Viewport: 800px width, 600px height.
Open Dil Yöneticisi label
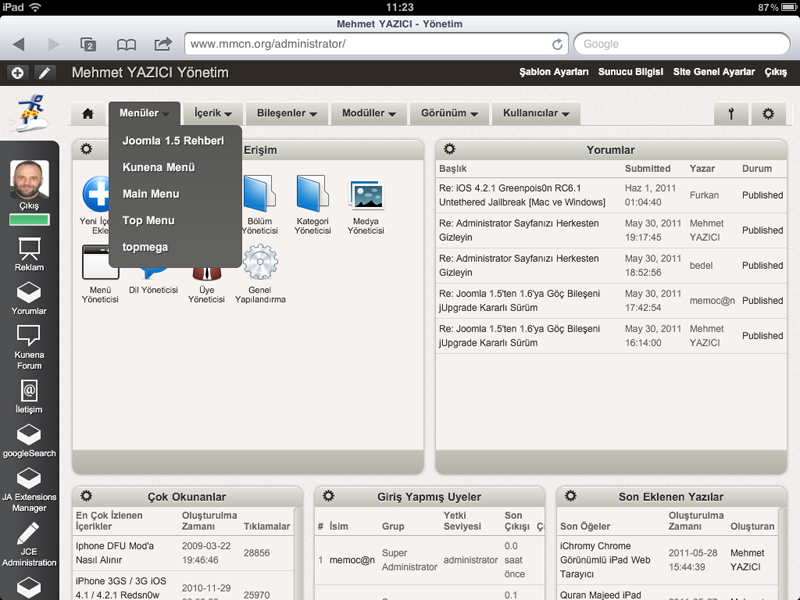[x=153, y=290]
